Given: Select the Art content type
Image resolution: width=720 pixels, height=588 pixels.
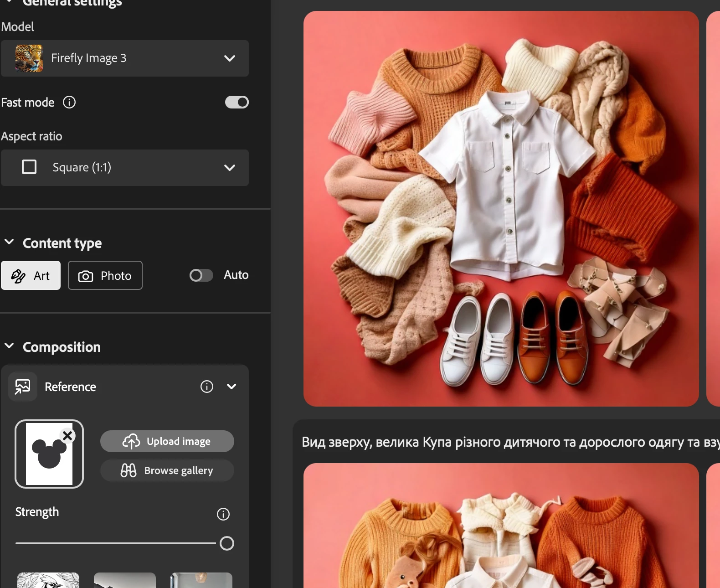Looking at the screenshot, I should pos(31,275).
